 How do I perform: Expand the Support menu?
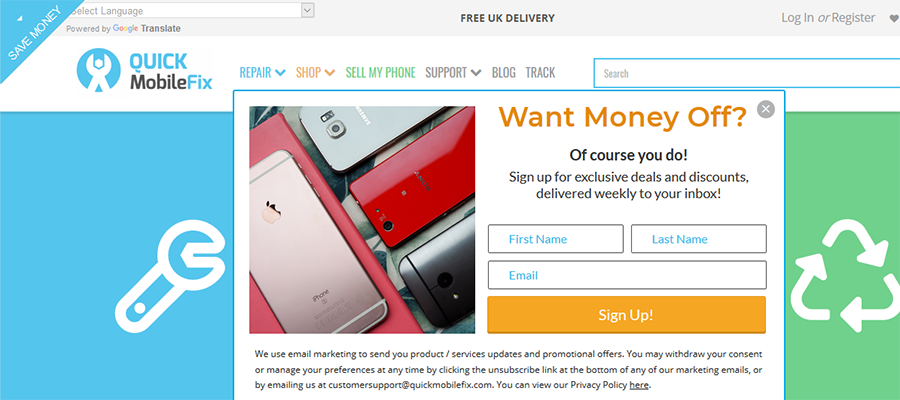[x=453, y=72]
